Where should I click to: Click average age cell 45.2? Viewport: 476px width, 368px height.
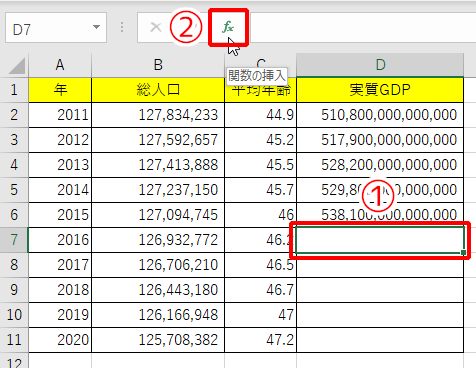pos(261,140)
